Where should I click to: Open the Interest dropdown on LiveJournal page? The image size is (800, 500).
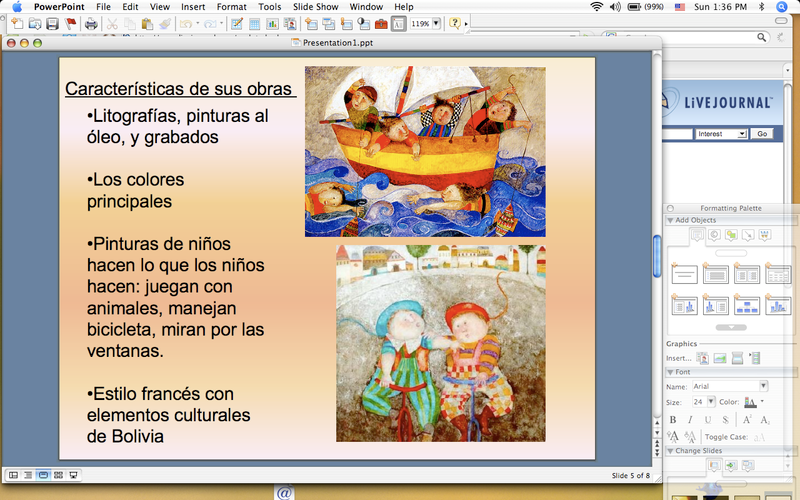click(x=721, y=134)
